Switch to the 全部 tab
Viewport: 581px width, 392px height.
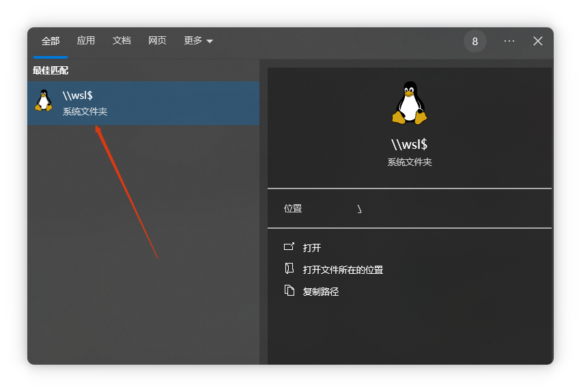(x=51, y=41)
